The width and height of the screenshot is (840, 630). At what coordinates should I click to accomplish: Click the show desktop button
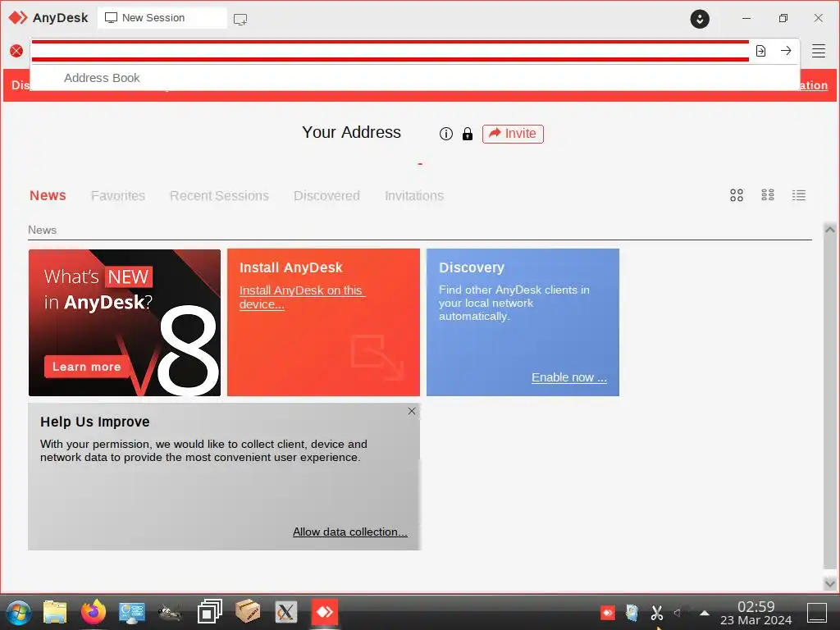pos(817,612)
